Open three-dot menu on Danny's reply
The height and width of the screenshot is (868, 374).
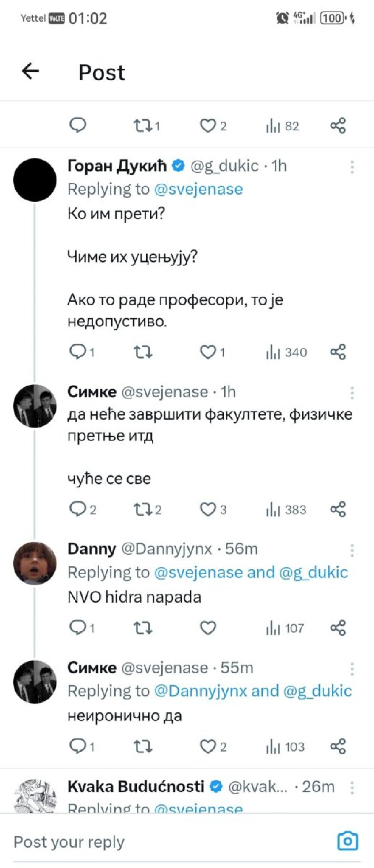[352, 550]
